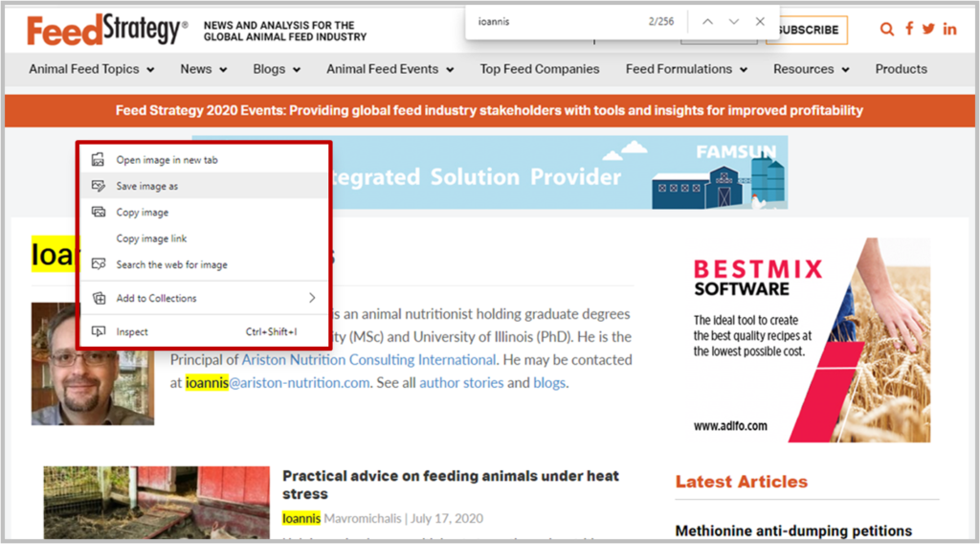This screenshot has width=980, height=544.
Task: Click the heat stress article farm thumbnail
Action: (x=156, y=502)
